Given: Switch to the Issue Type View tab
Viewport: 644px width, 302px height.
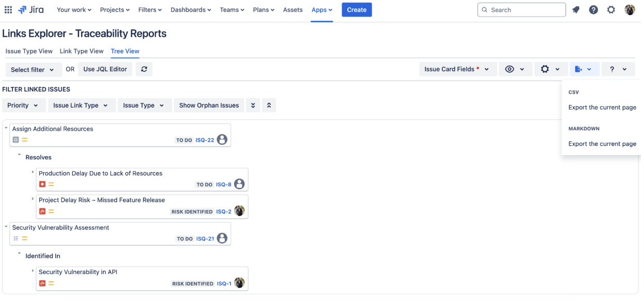Looking at the screenshot, I should coord(29,51).
